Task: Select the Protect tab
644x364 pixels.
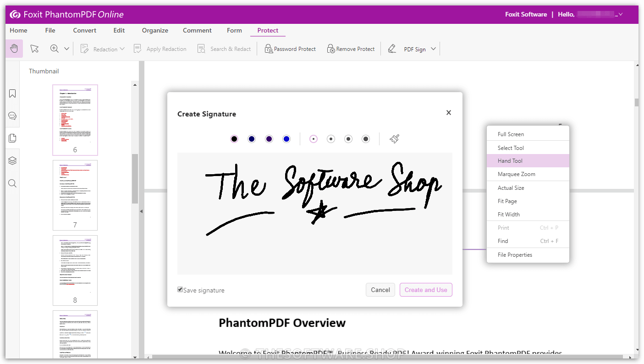Action: 268,30
